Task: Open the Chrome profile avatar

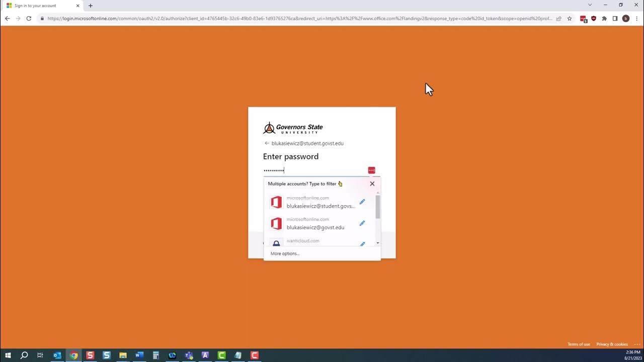Action: (x=626, y=19)
